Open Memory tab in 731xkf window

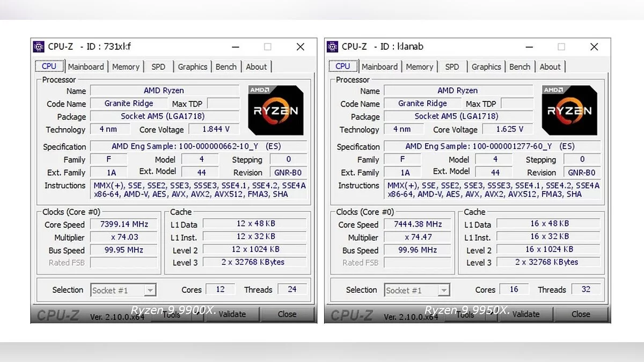pyautogui.click(x=126, y=67)
